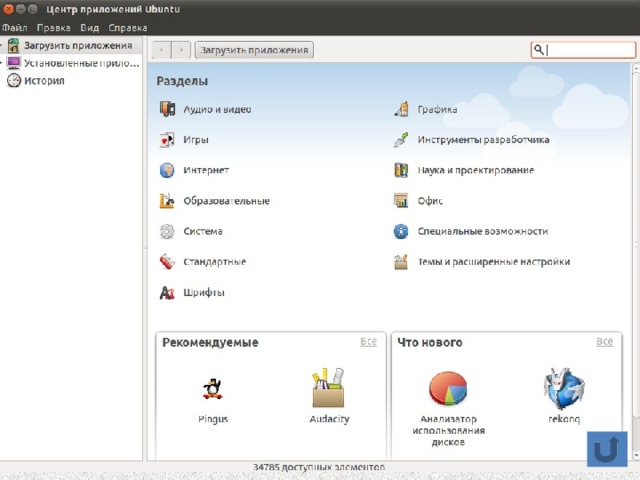This screenshot has height=480, width=640.
Task: Click the Стандартные pocket knife icon
Action: pyautogui.click(x=167, y=262)
